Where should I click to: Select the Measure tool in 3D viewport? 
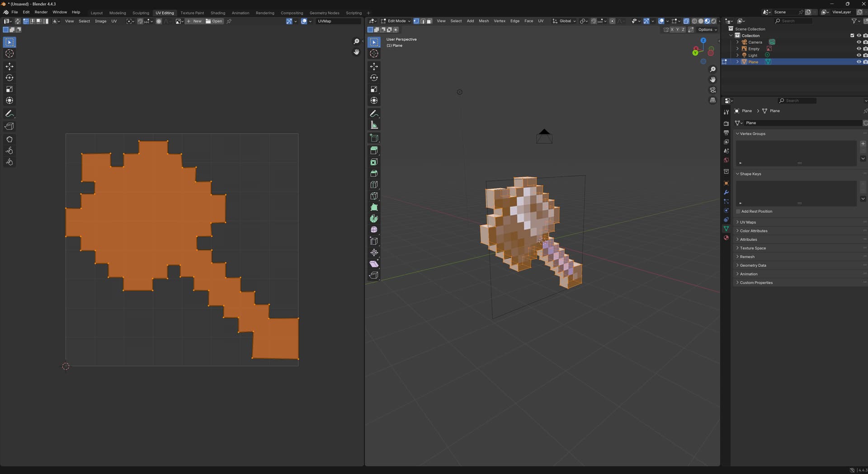click(374, 125)
